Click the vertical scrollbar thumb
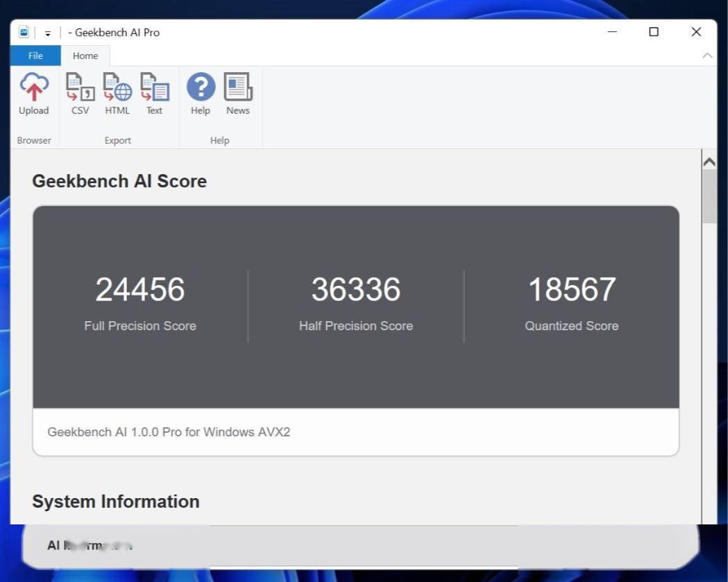 click(x=709, y=196)
